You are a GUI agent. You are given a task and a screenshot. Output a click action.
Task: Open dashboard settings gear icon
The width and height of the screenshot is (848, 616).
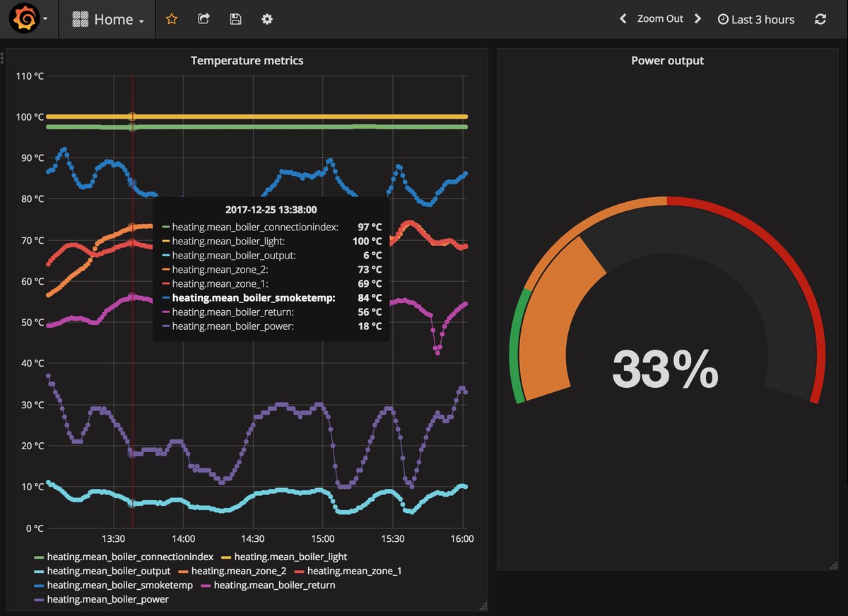(x=267, y=19)
